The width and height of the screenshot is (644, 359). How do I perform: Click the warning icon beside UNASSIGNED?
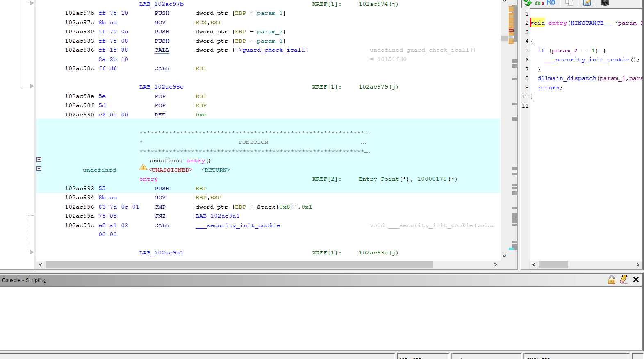pyautogui.click(x=143, y=167)
